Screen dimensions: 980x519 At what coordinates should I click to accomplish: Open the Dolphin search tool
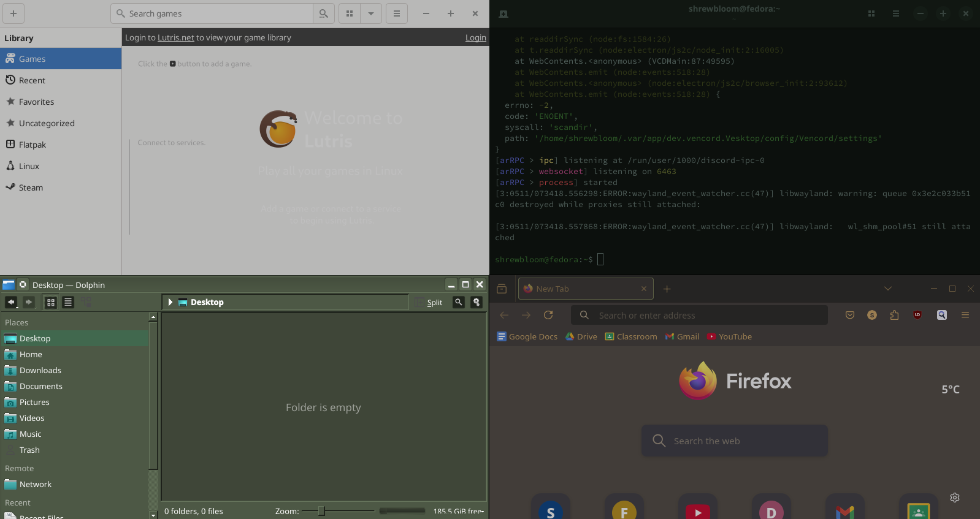[459, 302]
